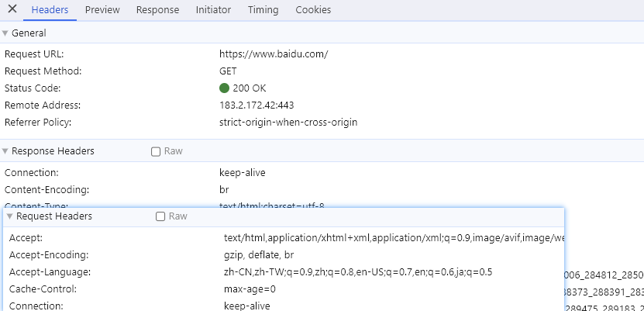
Task: Click the Remote Address value 183.2.172.42:443
Action: 257,105
